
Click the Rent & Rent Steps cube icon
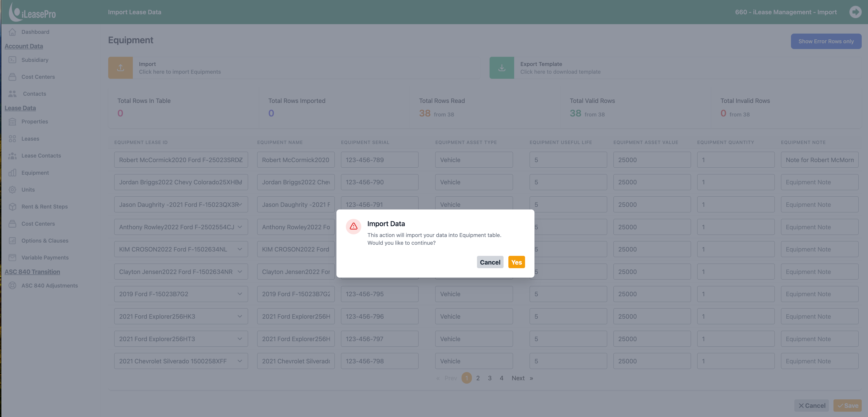13,207
